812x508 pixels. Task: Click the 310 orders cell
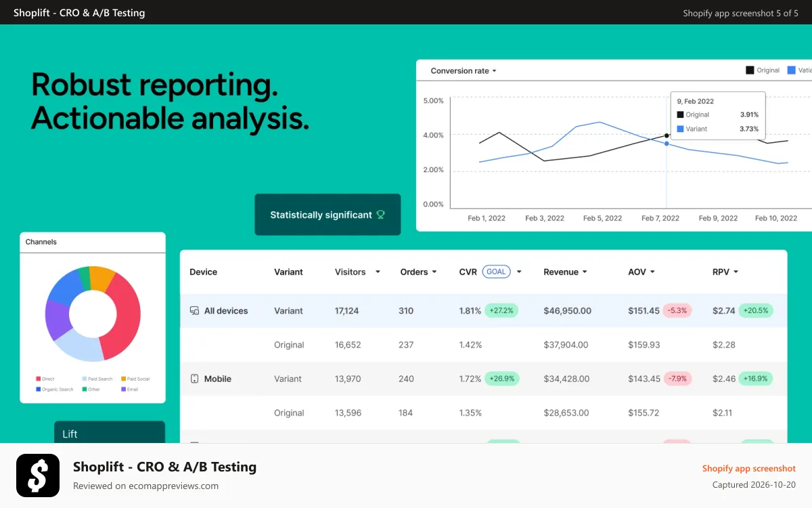(406, 311)
